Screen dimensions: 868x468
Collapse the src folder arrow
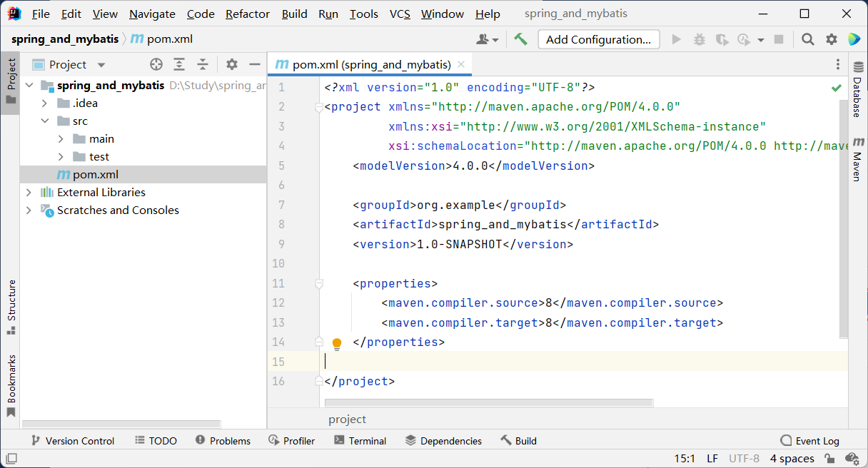coord(45,121)
